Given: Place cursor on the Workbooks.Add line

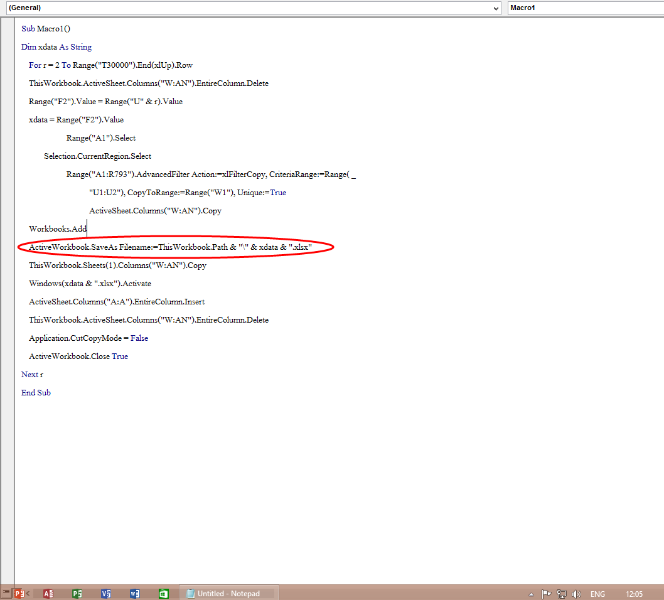Looking at the screenshot, I should tap(58, 229).
